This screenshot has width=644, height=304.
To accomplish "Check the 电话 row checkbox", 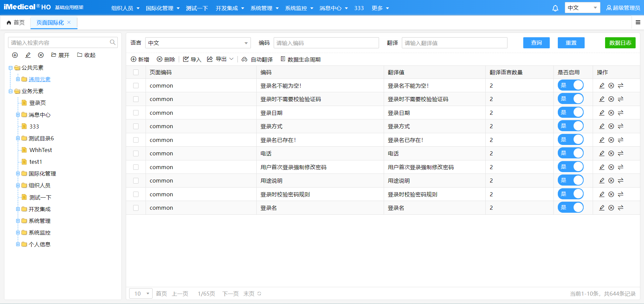I will point(136,153).
